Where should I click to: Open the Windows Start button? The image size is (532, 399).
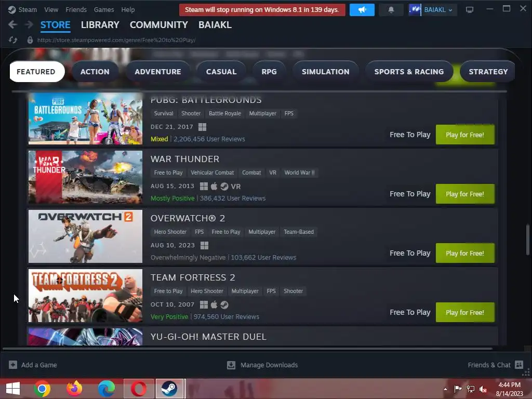(13, 389)
